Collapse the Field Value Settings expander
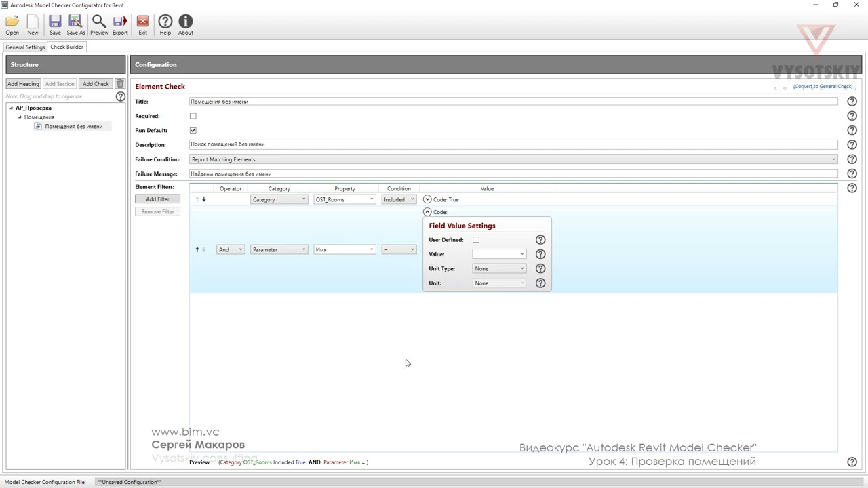The image size is (868, 488). pos(427,212)
